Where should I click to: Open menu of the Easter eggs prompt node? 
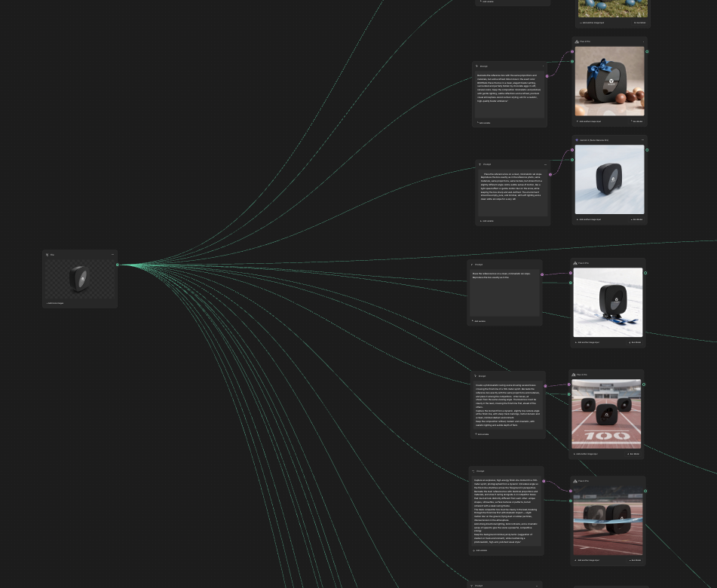544,66
